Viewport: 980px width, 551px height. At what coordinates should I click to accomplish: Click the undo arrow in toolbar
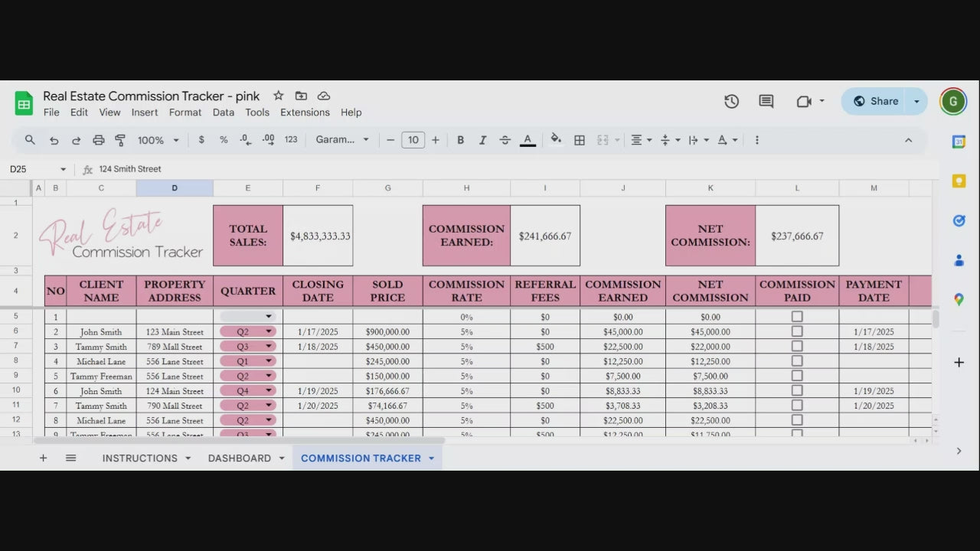[54, 140]
